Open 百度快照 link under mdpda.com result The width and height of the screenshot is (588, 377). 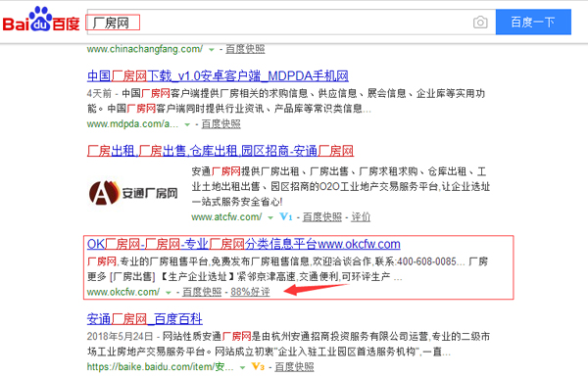click(220, 123)
